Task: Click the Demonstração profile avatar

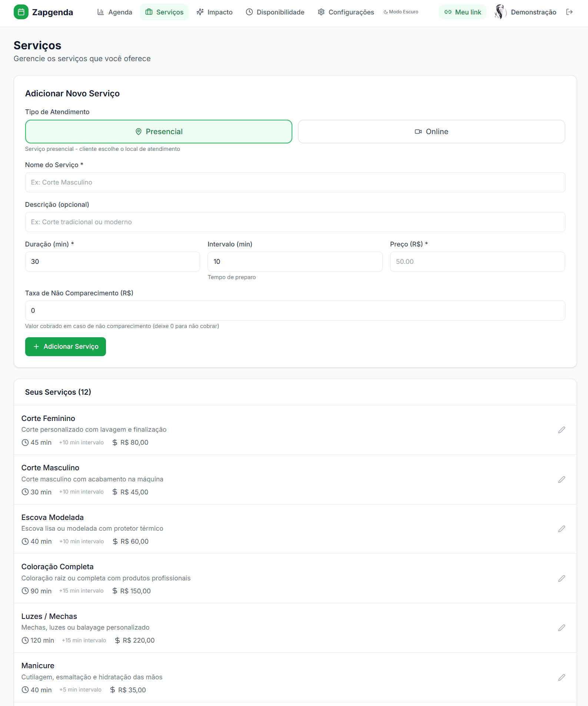Action: [x=500, y=12]
